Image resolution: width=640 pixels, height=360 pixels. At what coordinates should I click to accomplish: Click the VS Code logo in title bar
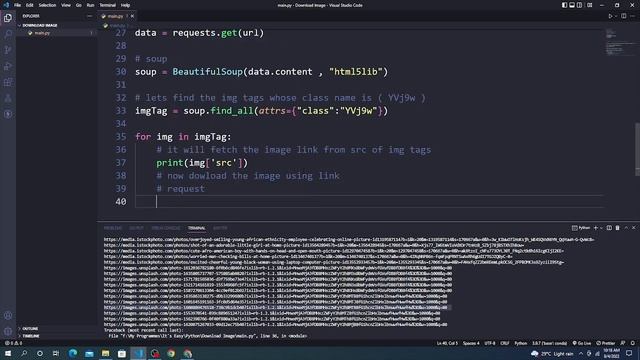click(x=6, y=5)
